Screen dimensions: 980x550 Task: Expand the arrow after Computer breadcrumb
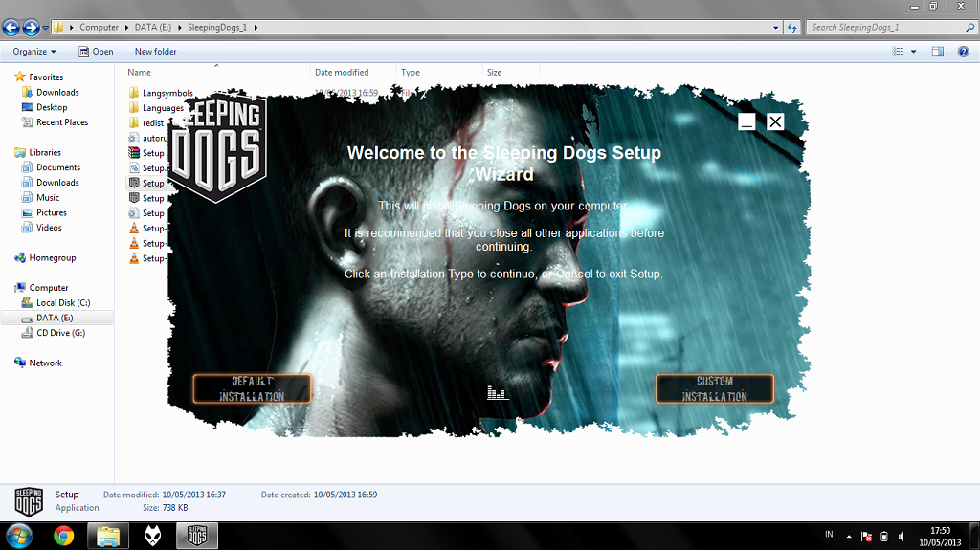click(x=127, y=28)
